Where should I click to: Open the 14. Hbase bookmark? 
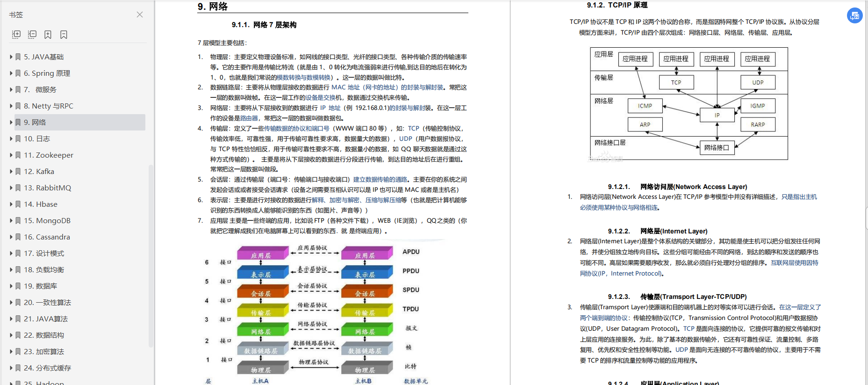pos(41,204)
